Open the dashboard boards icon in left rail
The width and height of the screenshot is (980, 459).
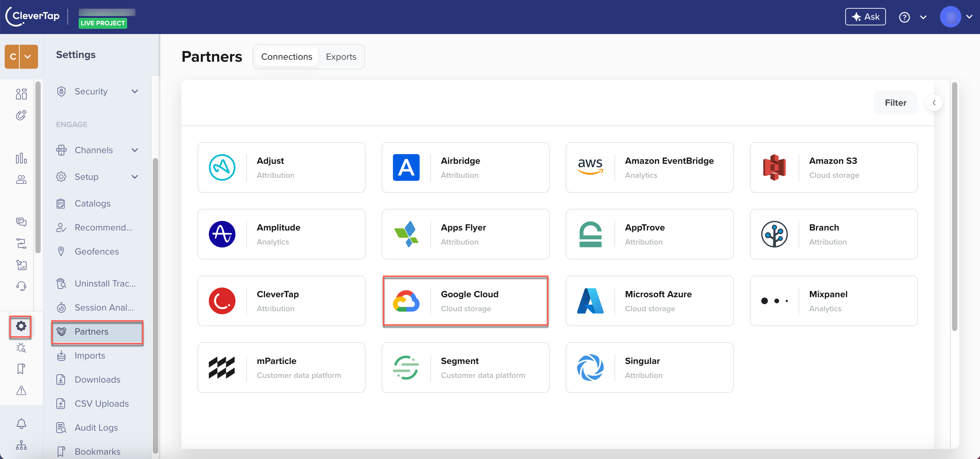pyautogui.click(x=21, y=94)
